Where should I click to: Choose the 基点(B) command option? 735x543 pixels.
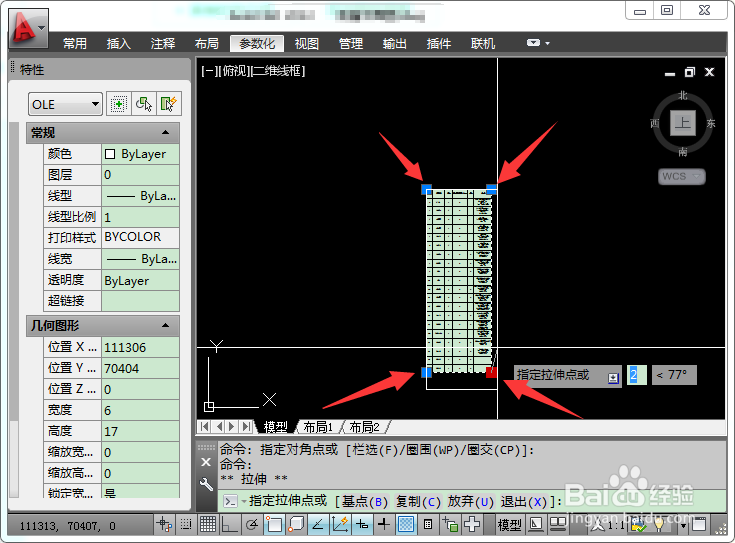tap(365, 502)
